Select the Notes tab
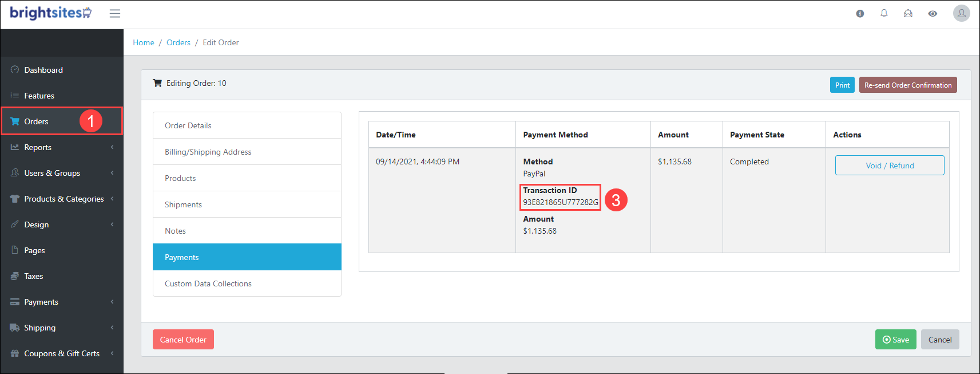Image resolution: width=980 pixels, height=374 pixels. coord(247,231)
